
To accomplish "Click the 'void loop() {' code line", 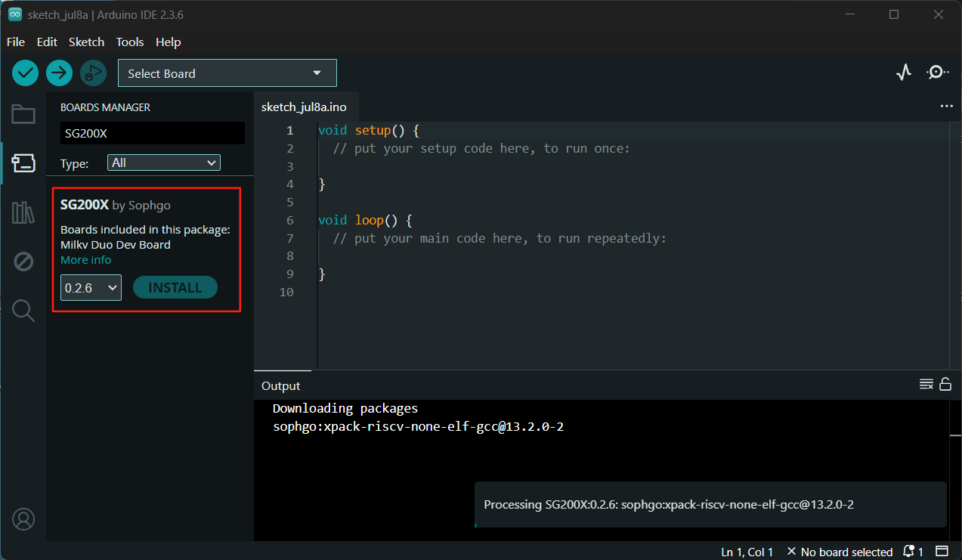I will 364,220.
